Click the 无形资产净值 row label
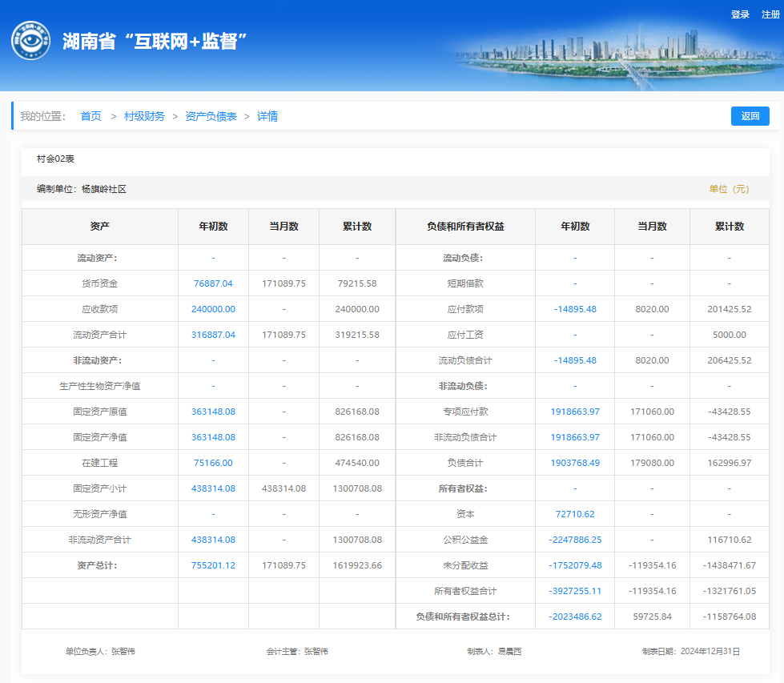The width and height of the screenshot is (784, 683). tap(100, 514)
